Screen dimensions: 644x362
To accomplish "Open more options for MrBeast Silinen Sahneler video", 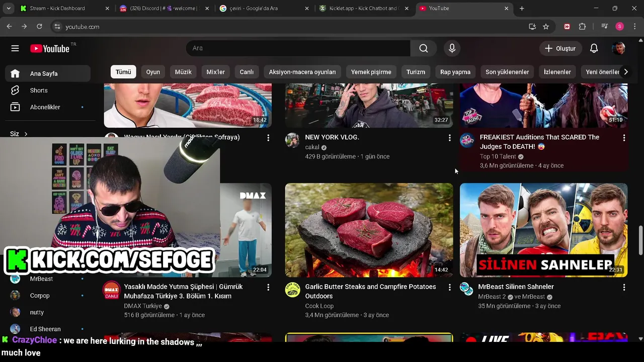I will (624, 287).
